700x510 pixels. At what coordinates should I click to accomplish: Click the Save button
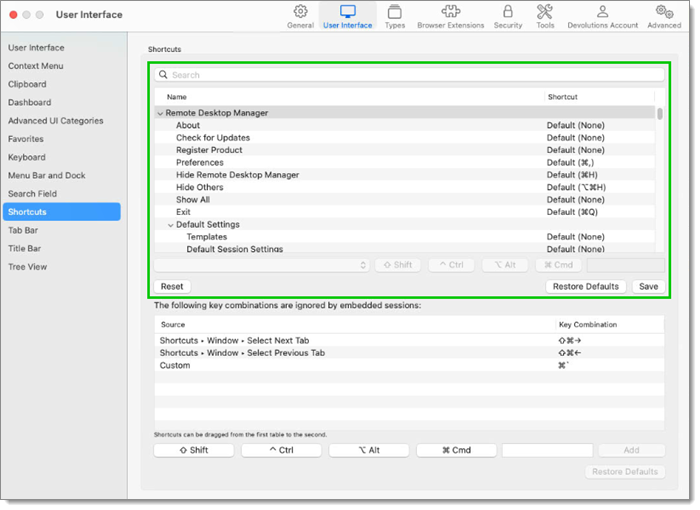pyautogui.click(x=648, y=287)
